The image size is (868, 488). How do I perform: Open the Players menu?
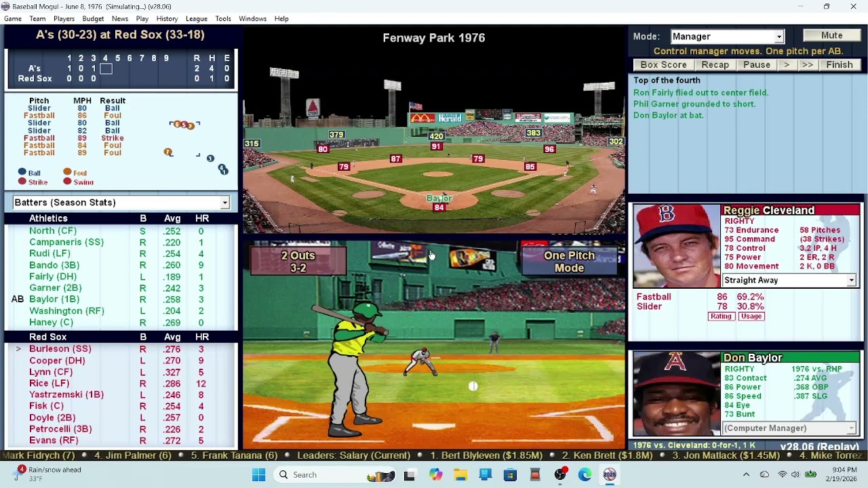tap(64, 19)
